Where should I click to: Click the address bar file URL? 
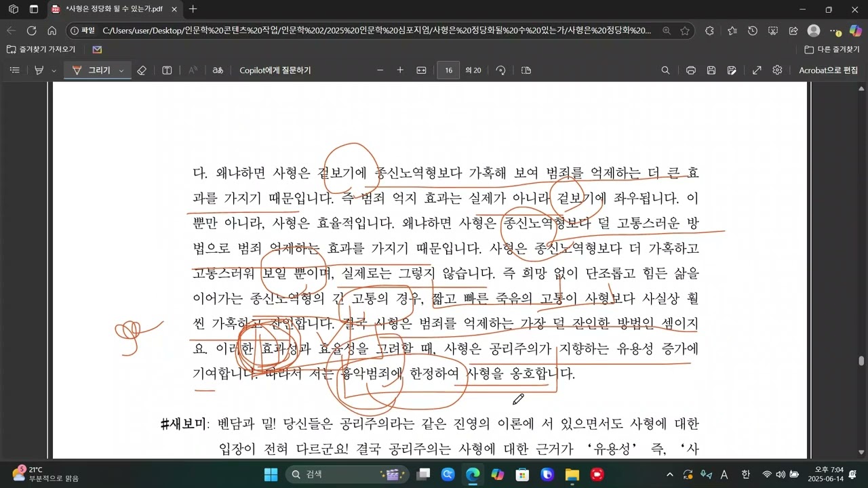tap(377, 30)
